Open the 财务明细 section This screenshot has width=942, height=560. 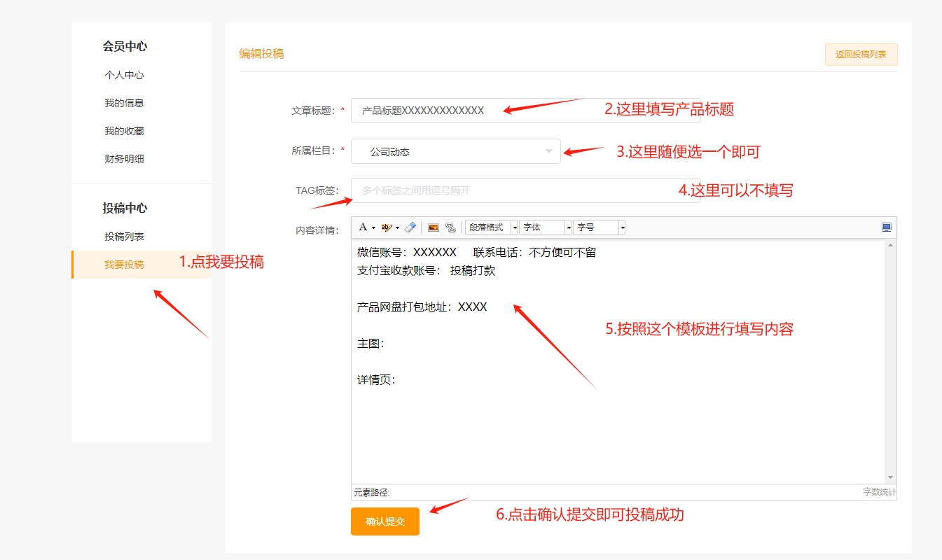123,158
